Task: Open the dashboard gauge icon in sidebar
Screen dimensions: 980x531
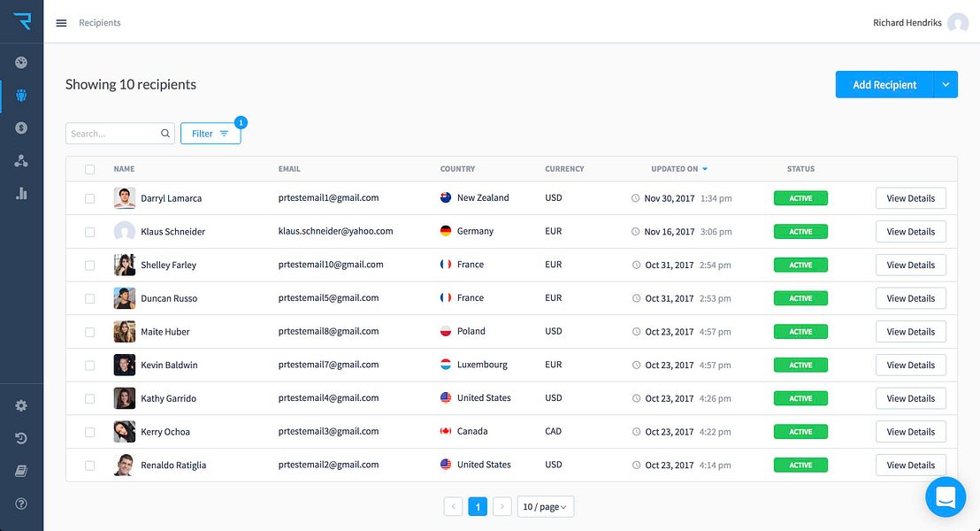Action: (21, 63)
